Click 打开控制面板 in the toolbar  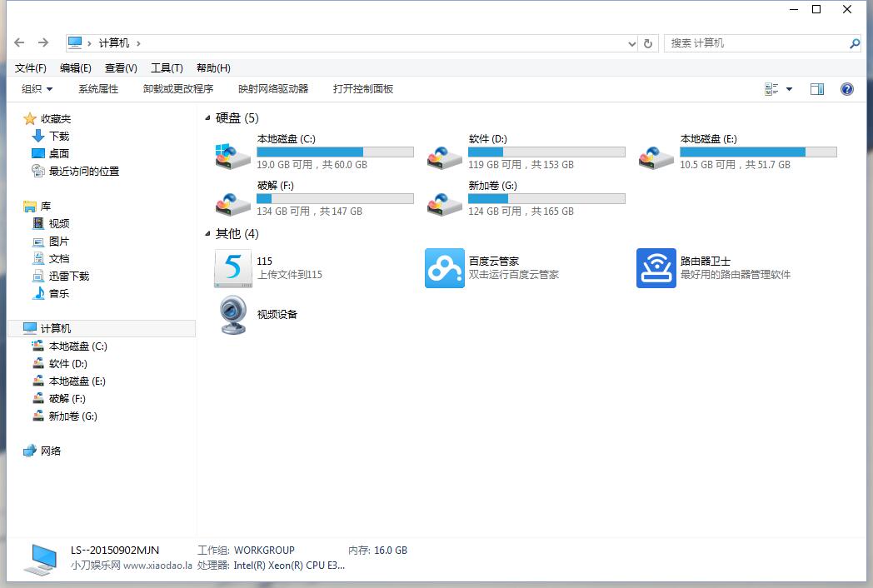(x=363, y=89)
